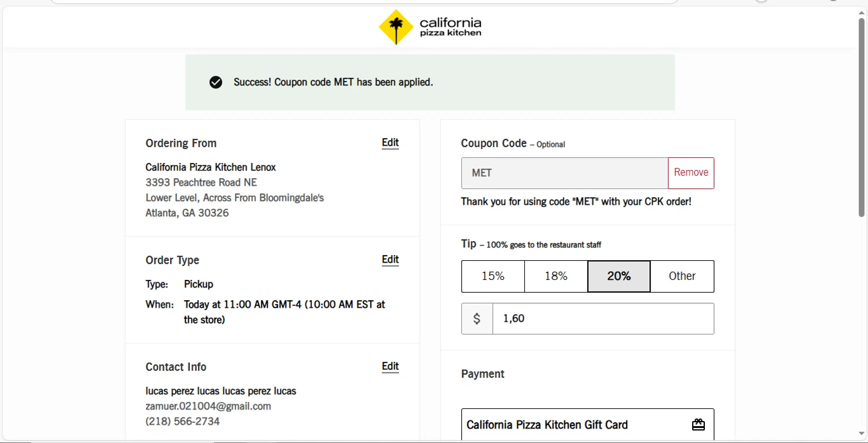Image resolution: width=868 pixels, height=443 pixels.
Task: Select the 18% tip option
Action: click(556, 276)
